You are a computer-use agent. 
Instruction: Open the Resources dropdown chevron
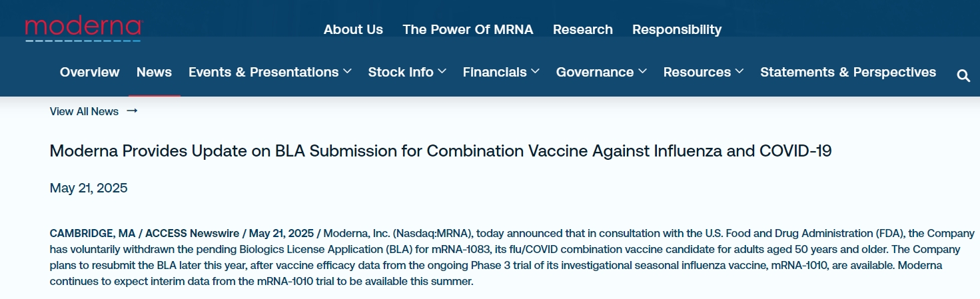pos(739,71)
